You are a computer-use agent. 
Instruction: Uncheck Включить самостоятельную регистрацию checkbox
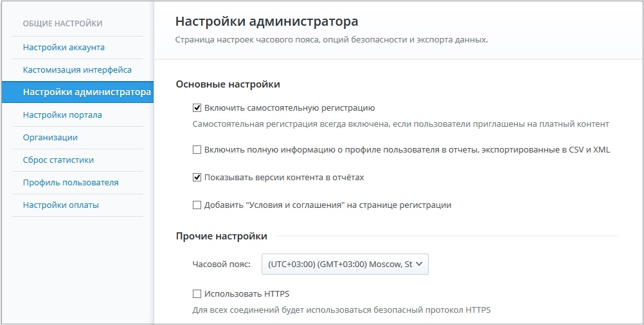point(197,108)
